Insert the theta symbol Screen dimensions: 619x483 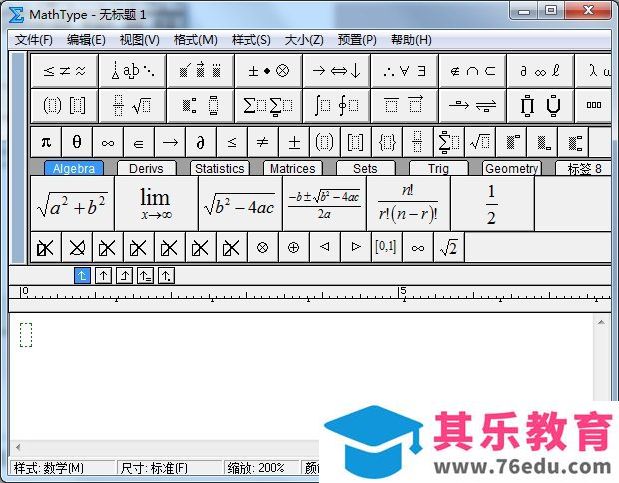(x=77, y=142)
